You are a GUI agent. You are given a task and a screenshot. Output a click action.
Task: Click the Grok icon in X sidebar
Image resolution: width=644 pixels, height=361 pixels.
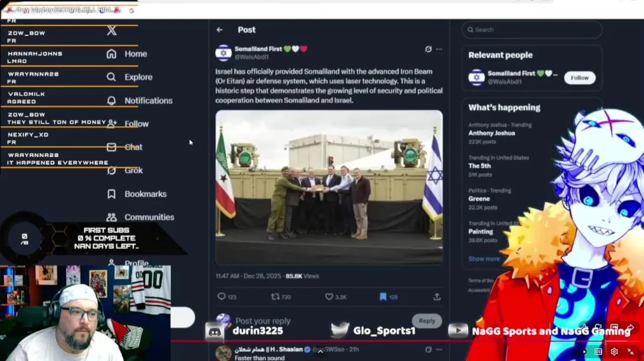(111, 170)
